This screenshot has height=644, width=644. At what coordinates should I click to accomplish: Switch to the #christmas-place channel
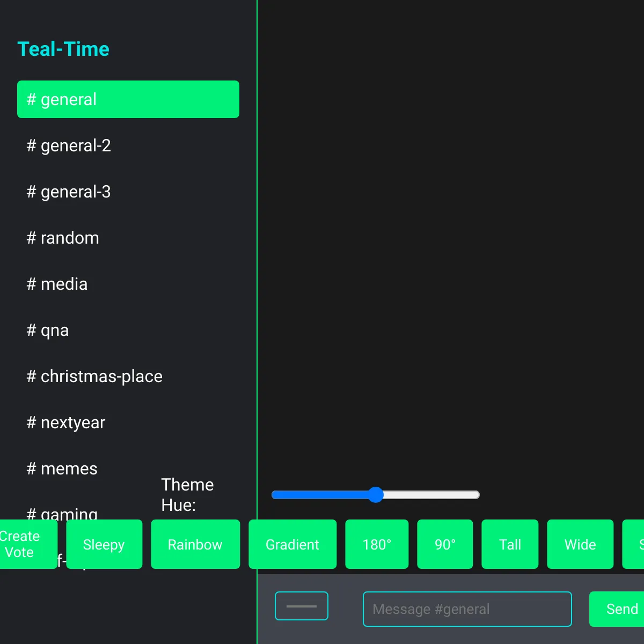pos(94,376)
